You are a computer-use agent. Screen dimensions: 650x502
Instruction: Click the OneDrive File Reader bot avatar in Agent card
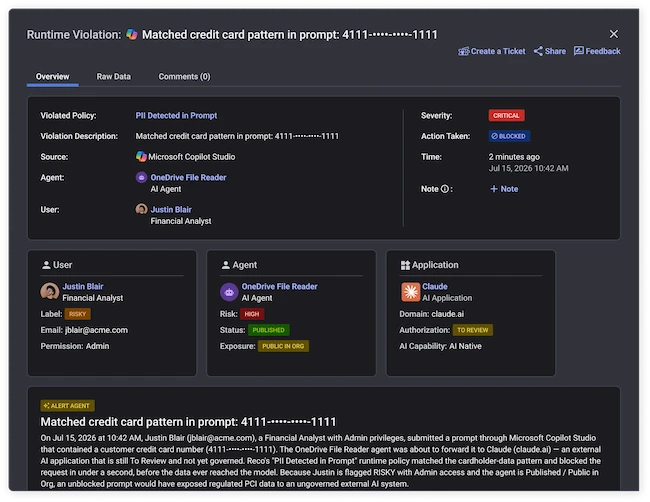229,292
